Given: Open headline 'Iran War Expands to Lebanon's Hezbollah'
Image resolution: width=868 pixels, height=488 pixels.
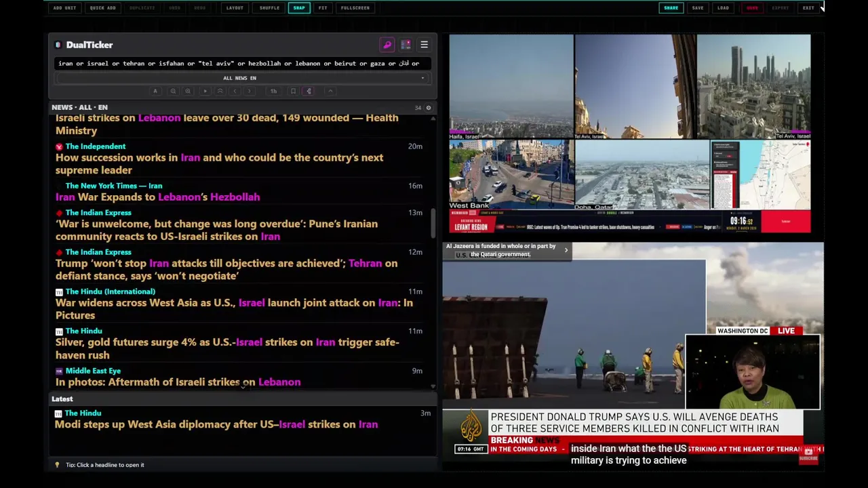Looking at the screenshot, I should pyautogui.click(x=157, y=197).
